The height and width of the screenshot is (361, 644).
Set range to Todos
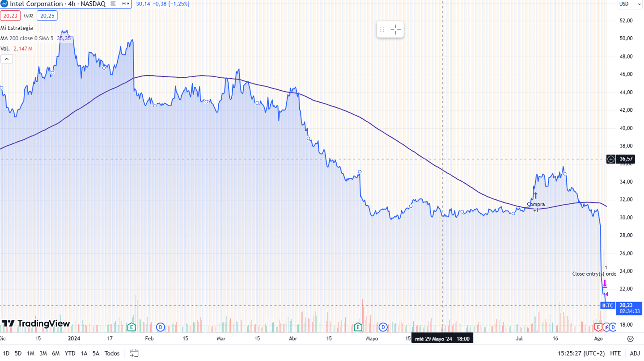pos(112,353)
